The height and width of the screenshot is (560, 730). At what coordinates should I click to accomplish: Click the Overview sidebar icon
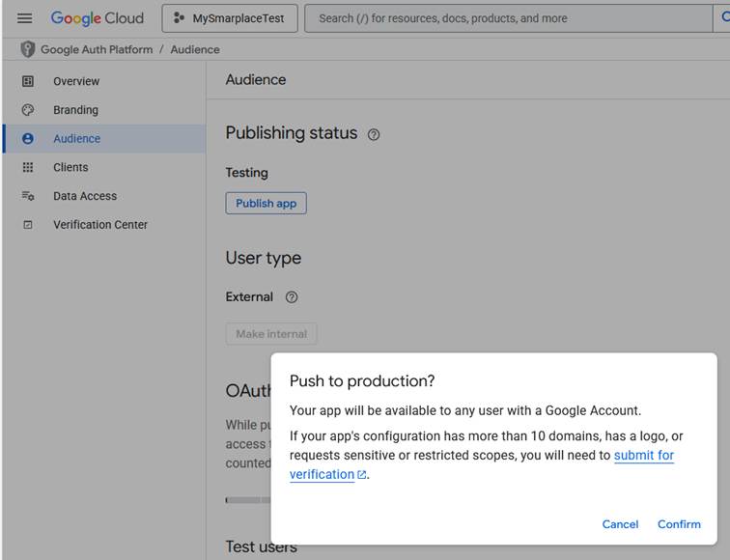coord(28,81)
